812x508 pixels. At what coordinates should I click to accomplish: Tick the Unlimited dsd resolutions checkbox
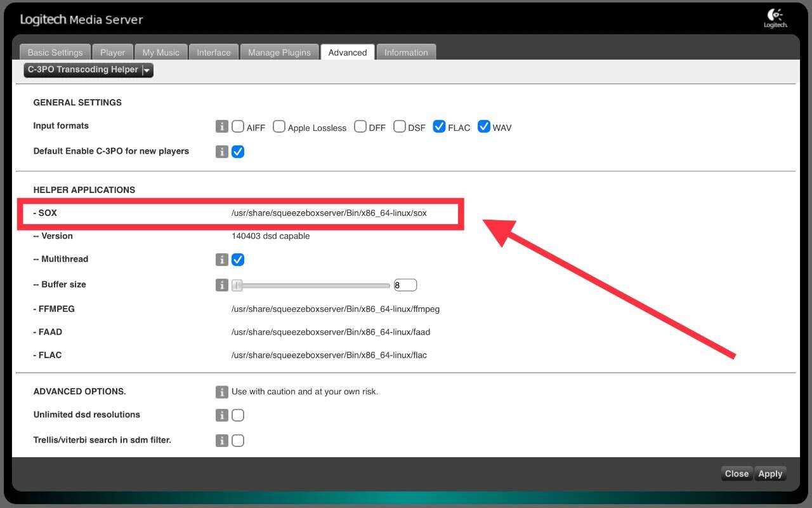tap(238, 415)
